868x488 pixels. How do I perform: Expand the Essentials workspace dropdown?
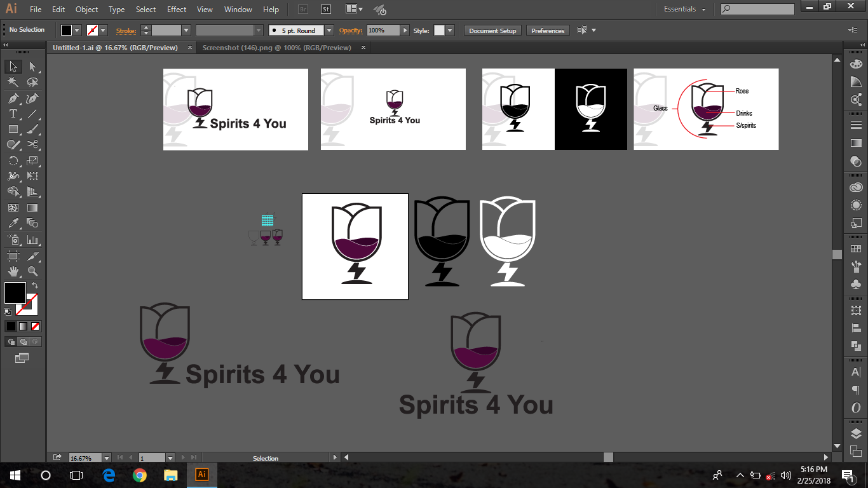coord(703,9)
